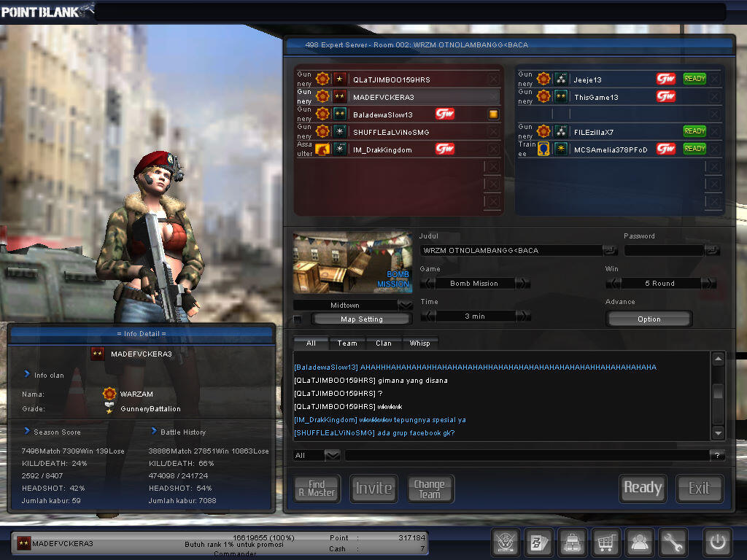Click trainee emblem of MCSAmelia378PFoD
The image size is (747, 560).
click(543, 149)
